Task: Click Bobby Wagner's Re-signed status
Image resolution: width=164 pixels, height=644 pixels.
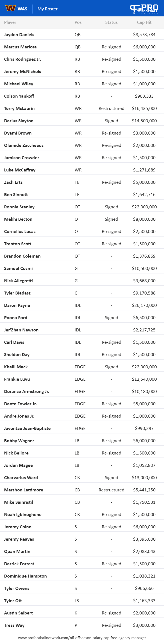Action: pos(112,441)
